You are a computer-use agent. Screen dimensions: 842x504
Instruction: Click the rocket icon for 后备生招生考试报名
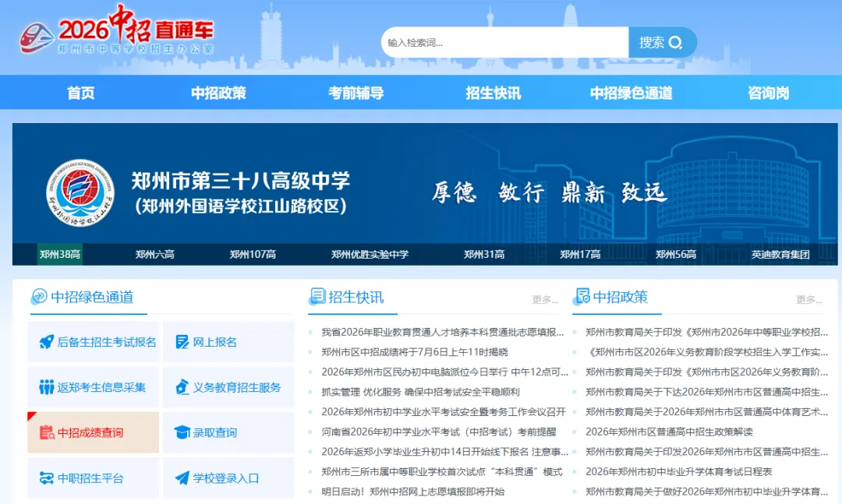[x=46, y=342]
